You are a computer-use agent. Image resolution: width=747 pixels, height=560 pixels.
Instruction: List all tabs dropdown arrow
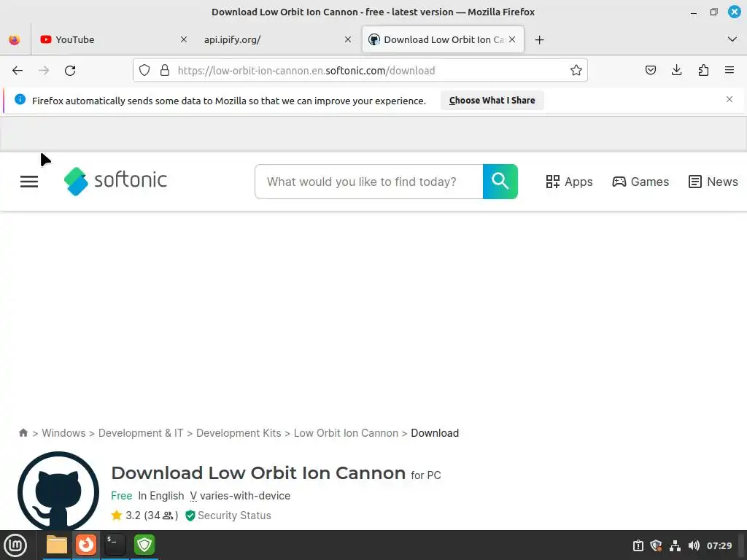pos(732,39)
